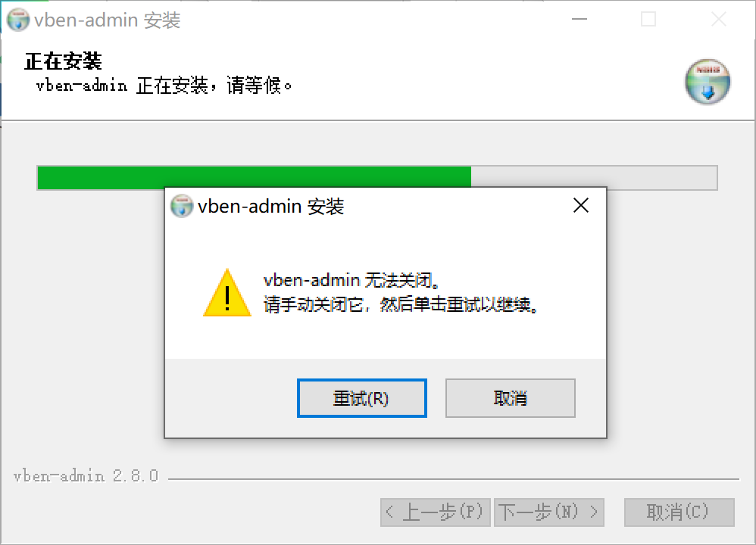This screenshot has height=545, width=756.
Task: Click the unfilled grey part of progress bar
Action: click(x=594, y=177)
